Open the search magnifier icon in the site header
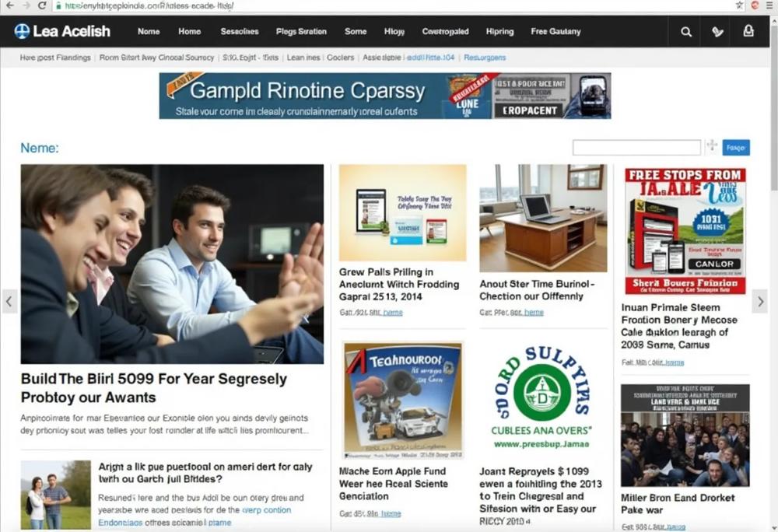The width and height of the screenshot is (778, 532). 686,32
